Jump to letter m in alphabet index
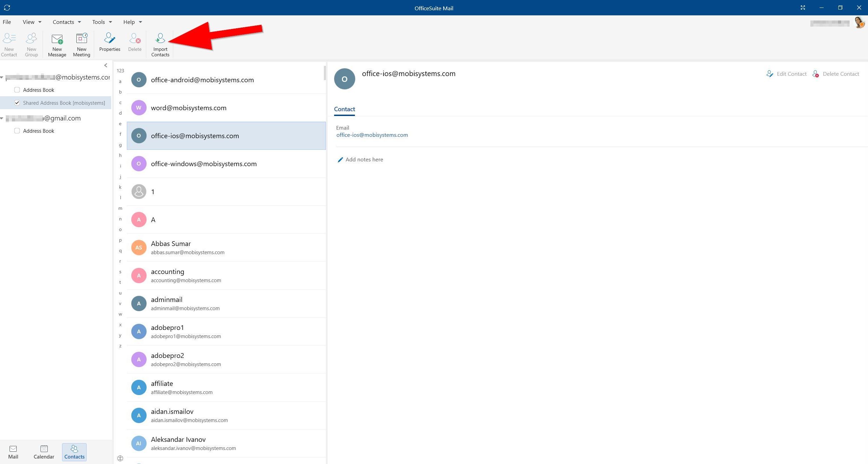This screenshot has width=868, height=464. point(120,208)
